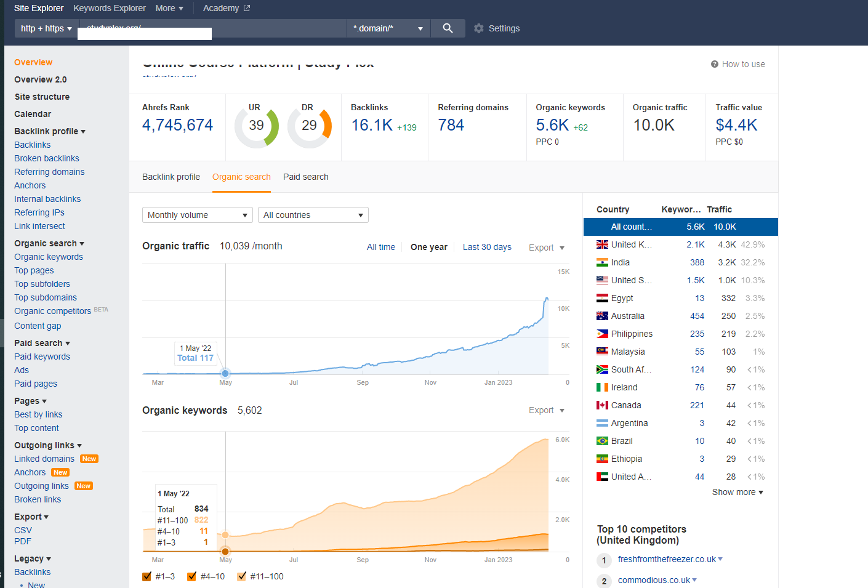Click the 5.6K organic keywords value
868x588 pixels.
[x=552, y=125]
